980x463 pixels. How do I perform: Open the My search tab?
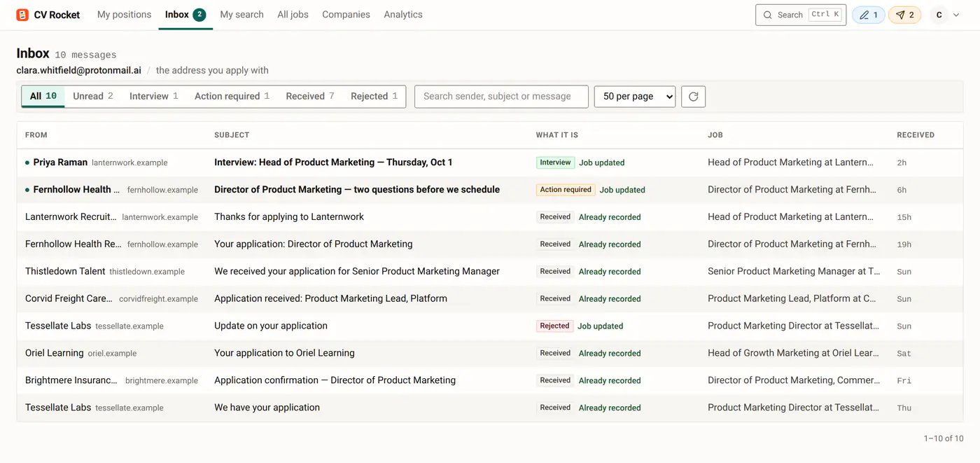[241, 14]
